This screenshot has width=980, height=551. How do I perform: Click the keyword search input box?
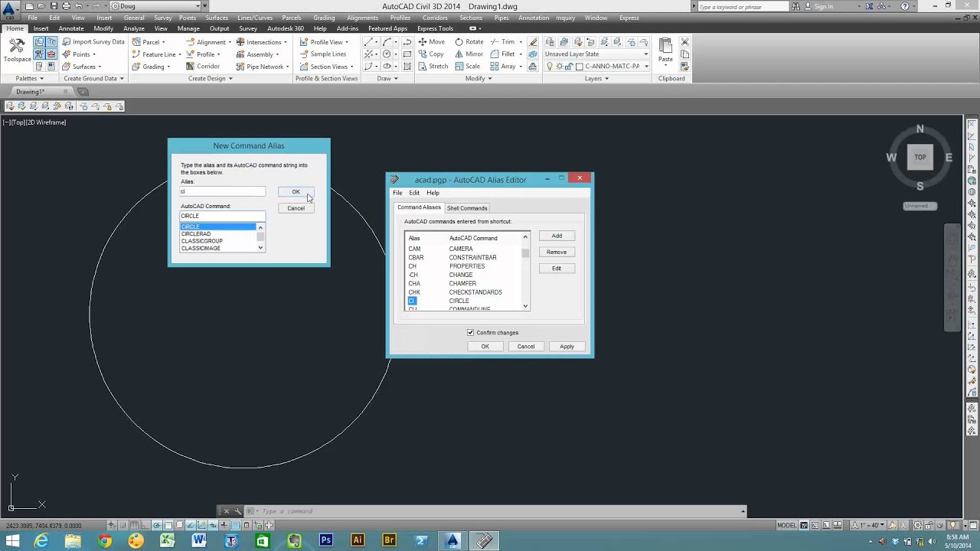point(743,6)
